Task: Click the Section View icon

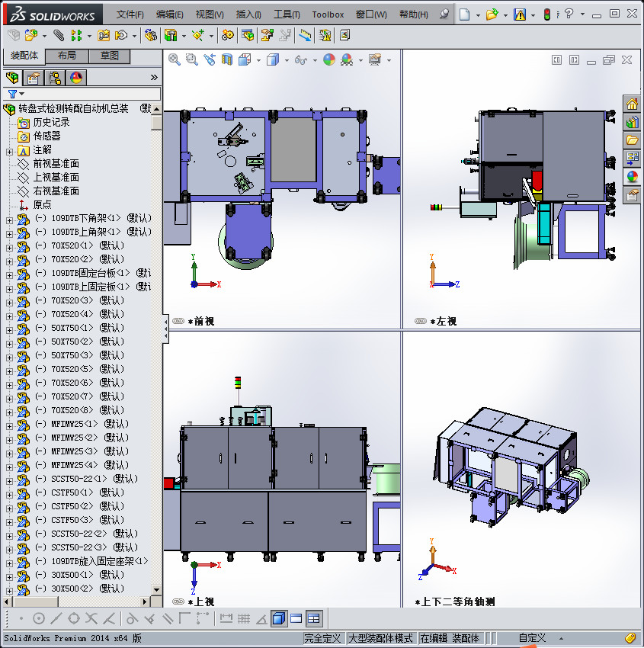Action: tap(227, 60)
